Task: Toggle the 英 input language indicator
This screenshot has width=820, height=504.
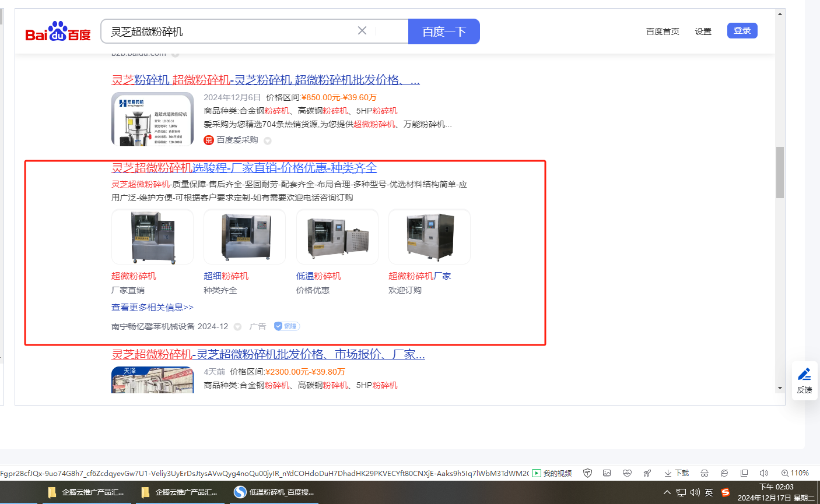Action: (x=709, y=492)
